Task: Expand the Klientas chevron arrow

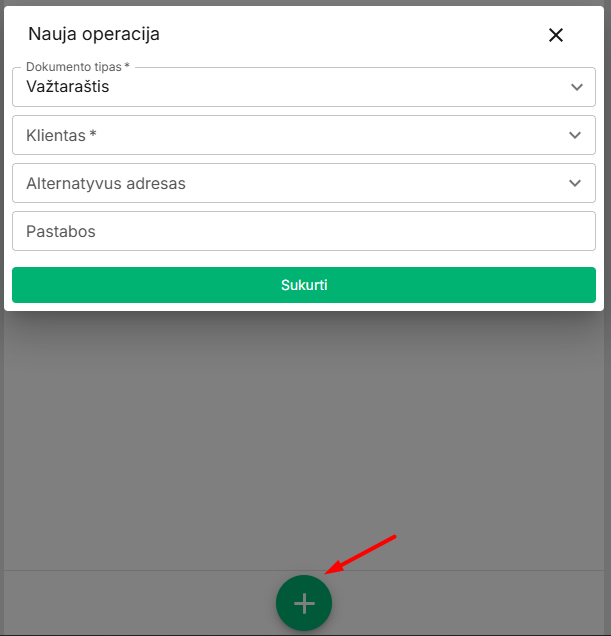Action: tap(575, 135)
